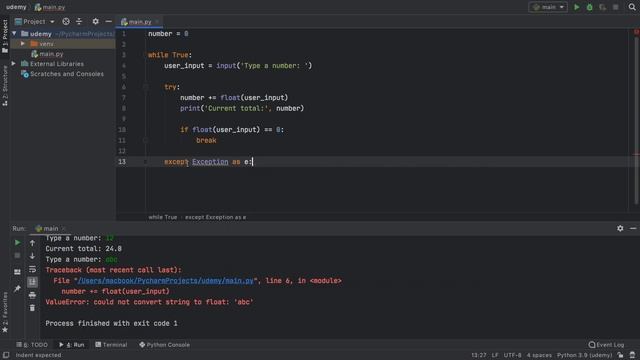Click the line 13 number in the gutter
Screen dimensions: 640x360
tap(122, 162)
